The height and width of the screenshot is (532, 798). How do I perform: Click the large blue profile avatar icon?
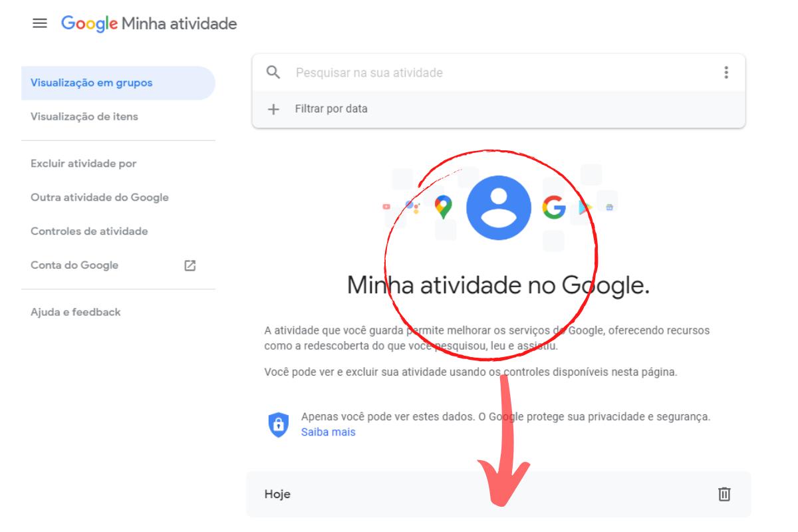point(499,207)
